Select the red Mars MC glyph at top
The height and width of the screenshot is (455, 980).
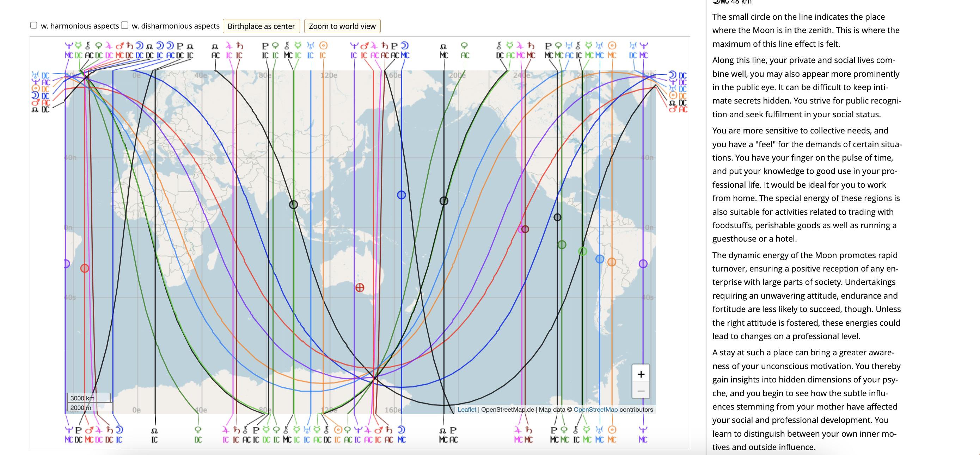click(120, 46)
